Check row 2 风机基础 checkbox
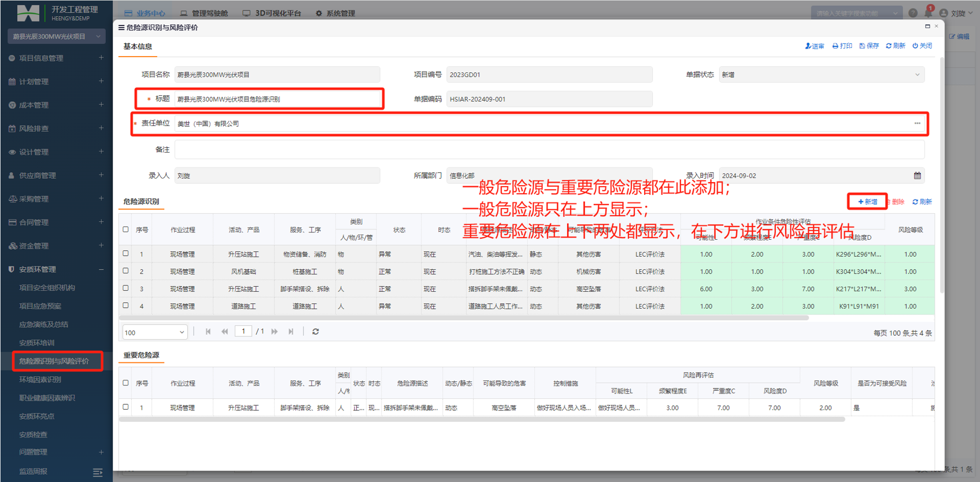 (x=125, y=271)
